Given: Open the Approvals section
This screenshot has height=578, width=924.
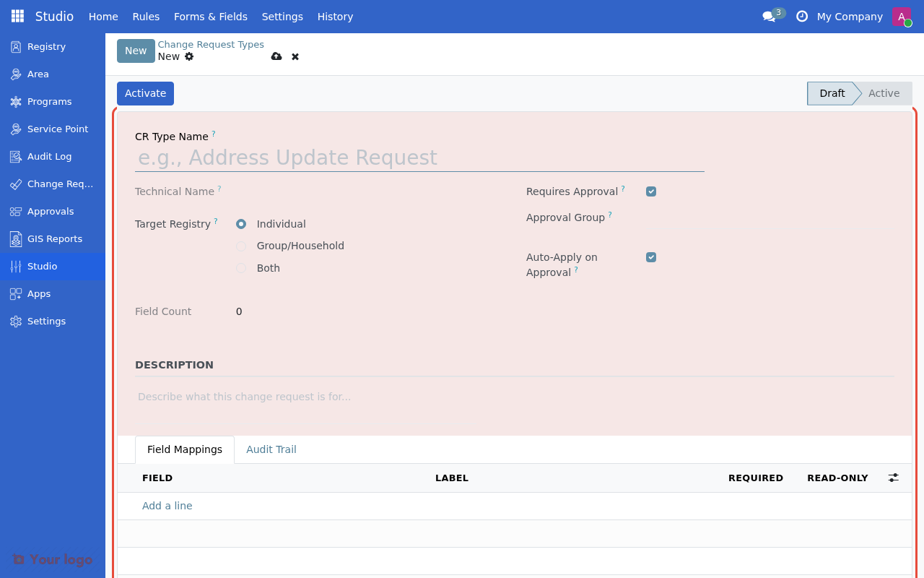Looking at the screenshot, I should click(51, 211).
